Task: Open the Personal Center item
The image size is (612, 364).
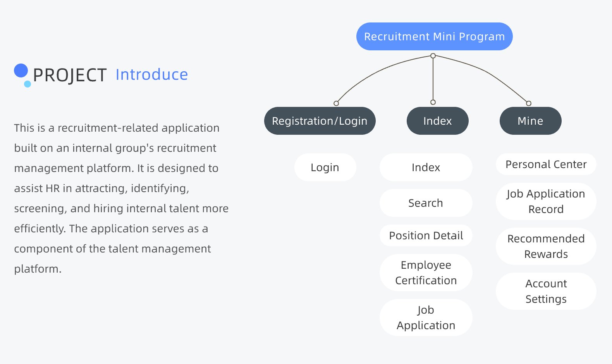Action: tap(546, 164)
